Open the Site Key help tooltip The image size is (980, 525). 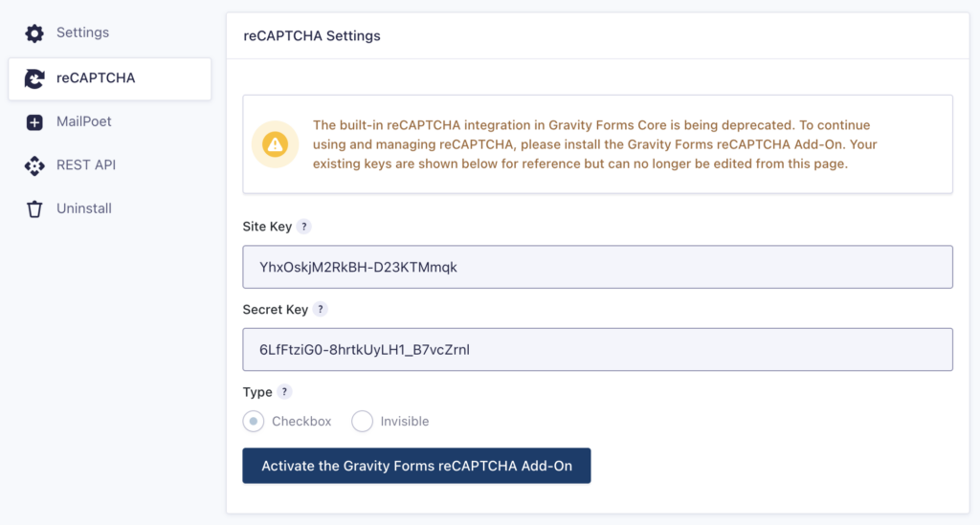click(x=303, y=227)
